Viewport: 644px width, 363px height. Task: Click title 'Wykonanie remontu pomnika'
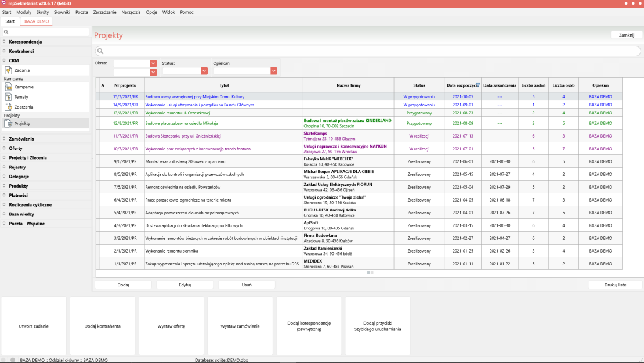pos(172,251)
